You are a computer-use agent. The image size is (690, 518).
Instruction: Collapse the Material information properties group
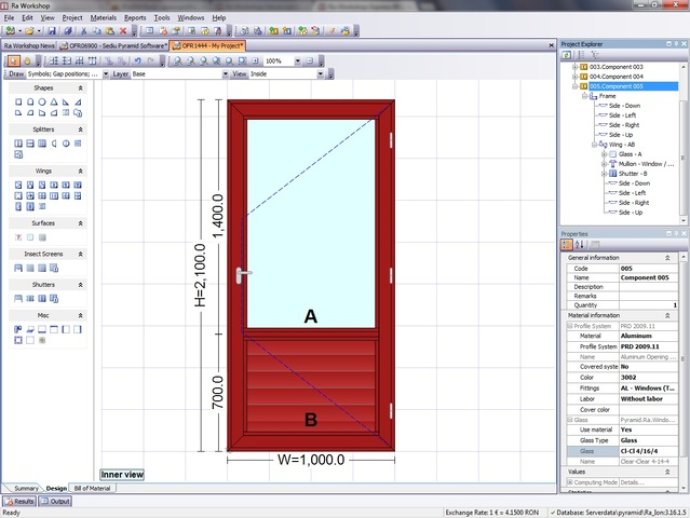[x=667, y=316]
